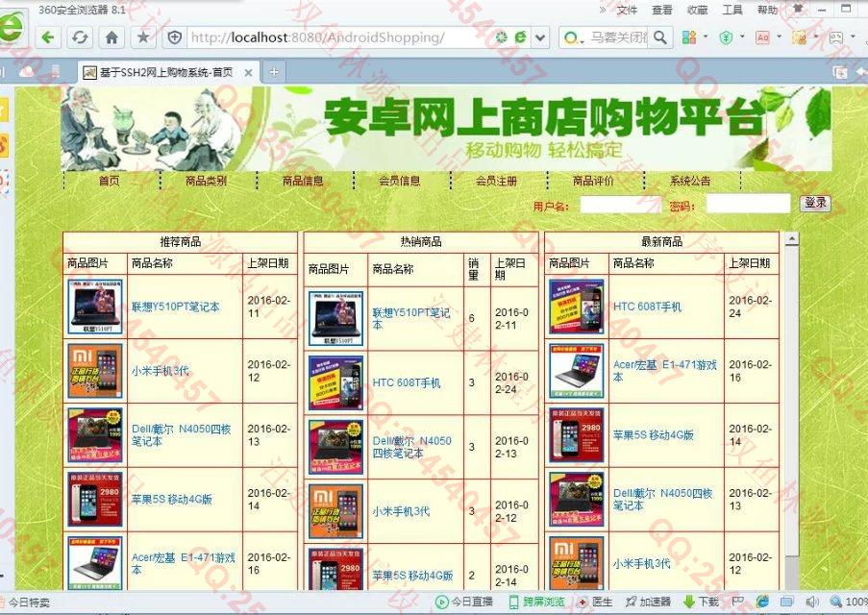This screenshot has height=615, width=868.
Task: Open HTC 608T手机 link in 热销商品
Action: (x=407, y=382)
